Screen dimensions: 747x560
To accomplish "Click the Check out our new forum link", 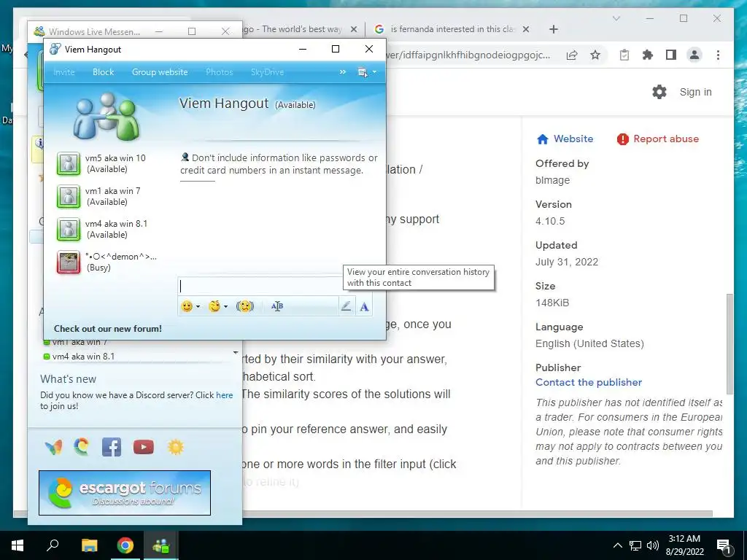I will [108, 329].
